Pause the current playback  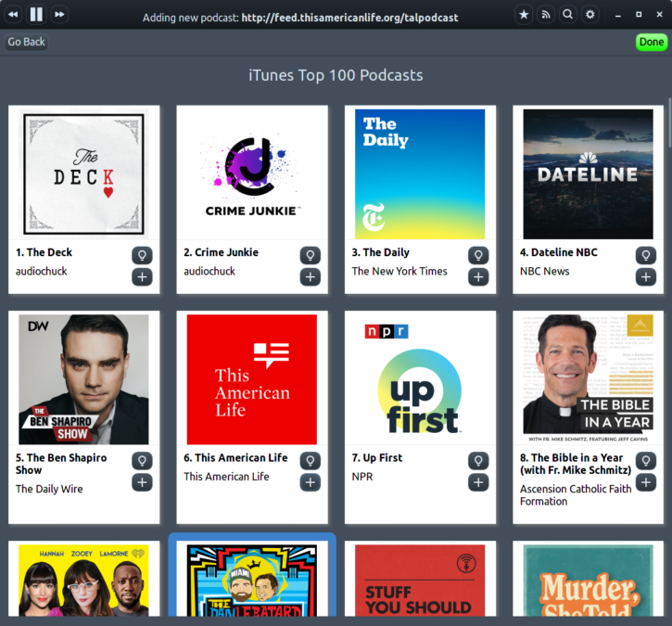click(36, 15)
